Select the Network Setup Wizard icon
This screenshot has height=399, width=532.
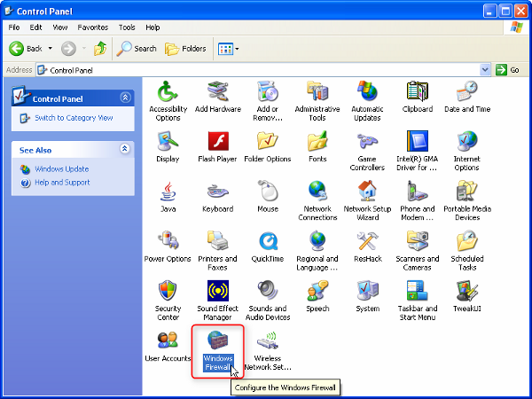click(367, 192)
